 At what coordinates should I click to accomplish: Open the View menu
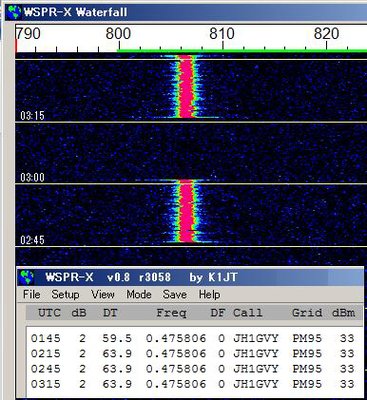(x=103, y=295)
